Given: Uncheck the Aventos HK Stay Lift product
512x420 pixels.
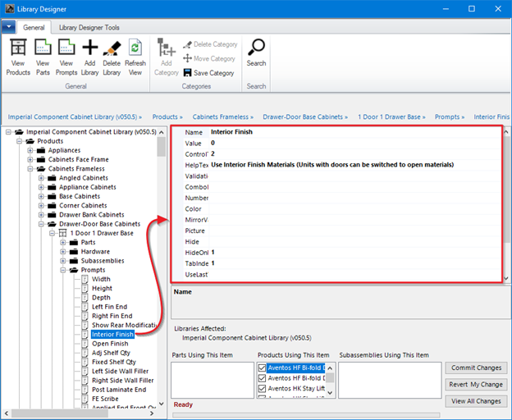Looking at the screenshot, I should point(263,390).
